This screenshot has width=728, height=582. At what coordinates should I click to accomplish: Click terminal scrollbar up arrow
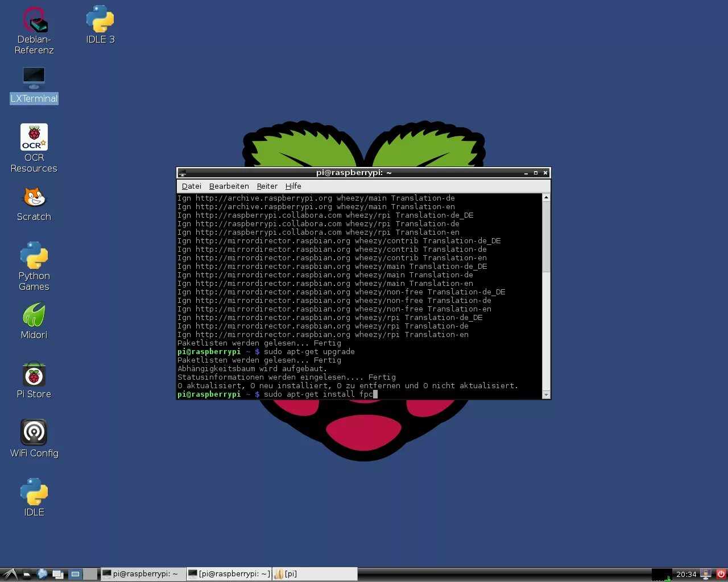click(x=546, y=197)
